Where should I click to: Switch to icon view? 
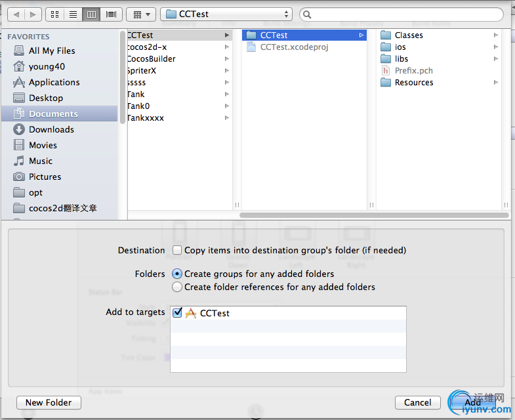[x=55, y=14]
